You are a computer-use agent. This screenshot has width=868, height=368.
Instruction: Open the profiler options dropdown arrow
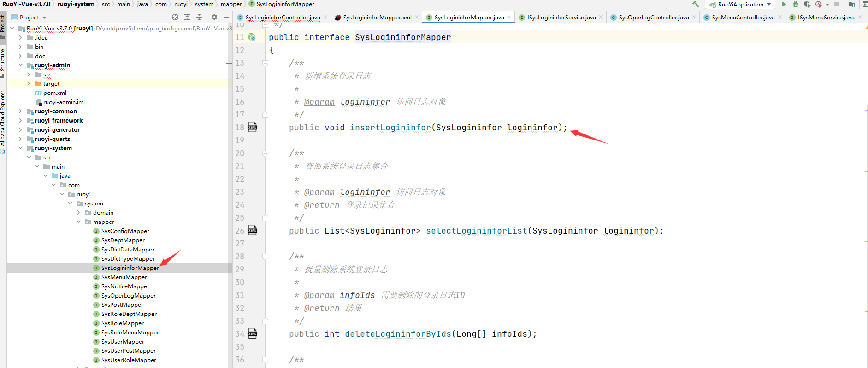[x=827, y=5]
